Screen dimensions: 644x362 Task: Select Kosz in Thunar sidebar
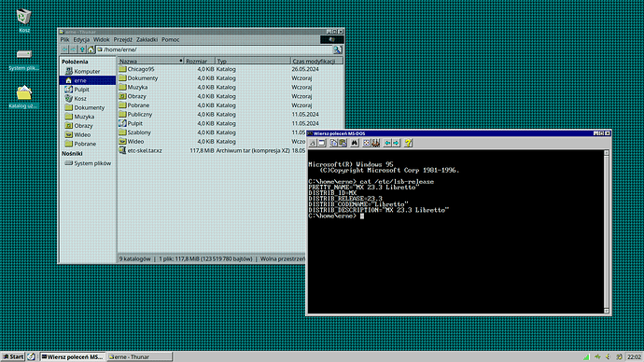tap(87, 99)
